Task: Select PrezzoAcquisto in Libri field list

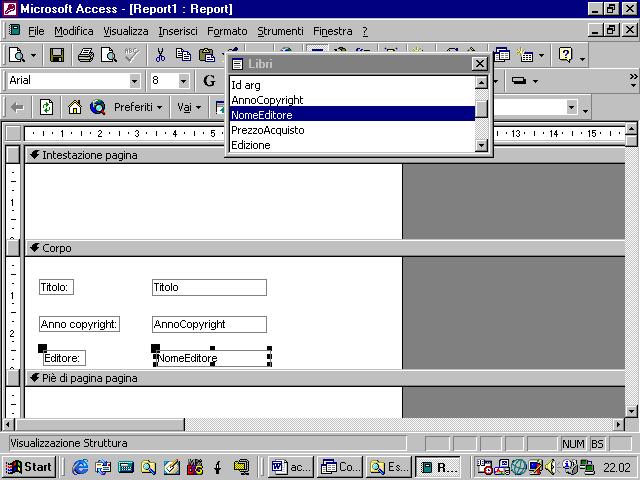Action: point(352,130)
